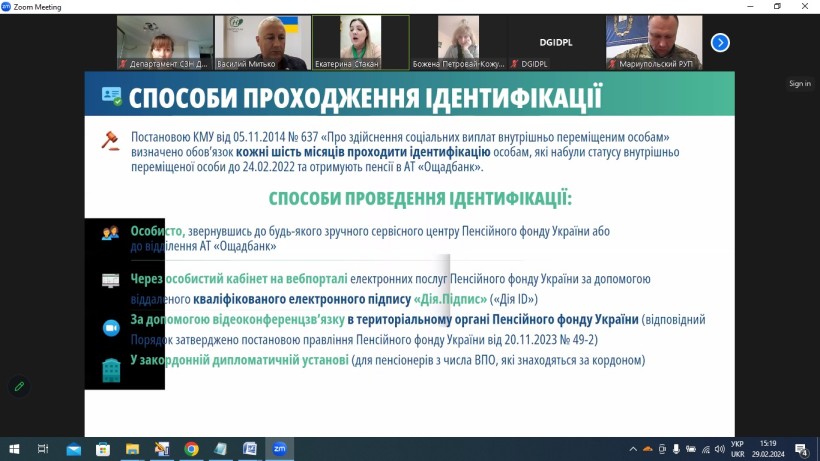This screenshot has width=820, height=461.
Task: Click the muted mic icon on DGIDPL tile
Action: [515, 64]
